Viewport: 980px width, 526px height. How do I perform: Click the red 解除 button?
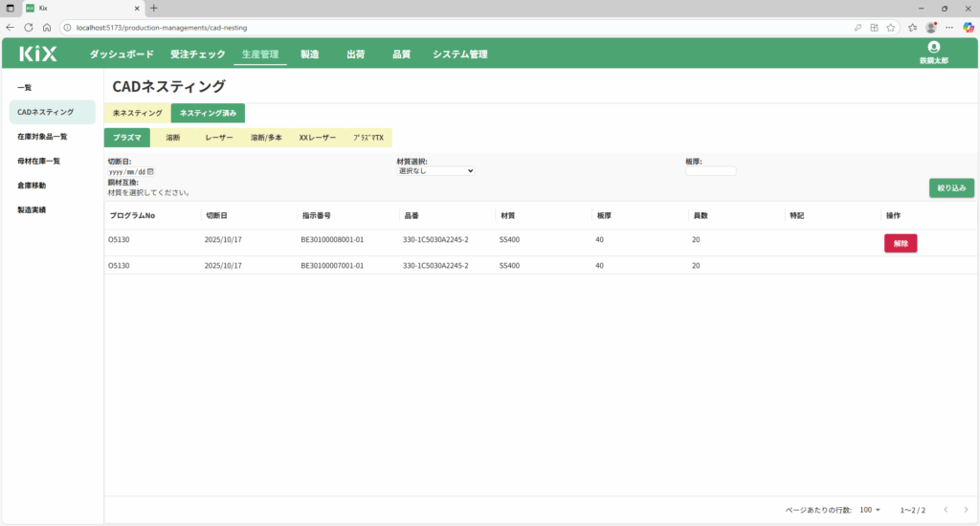click(900, 243)
